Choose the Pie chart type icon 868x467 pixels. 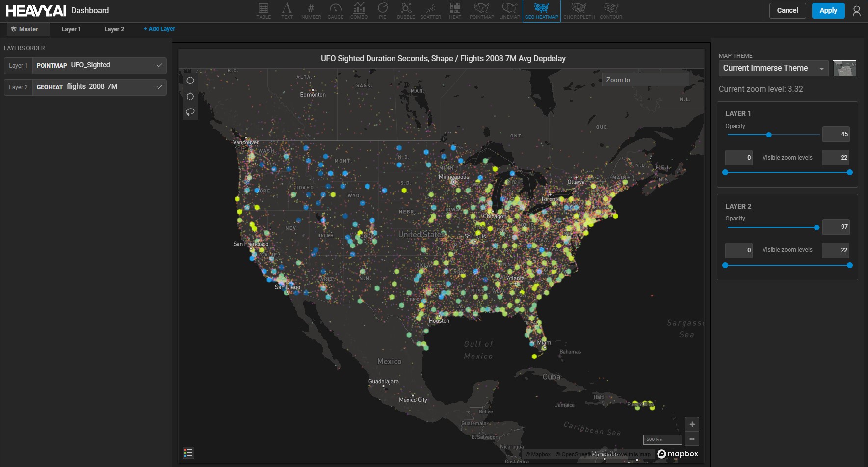382,11
